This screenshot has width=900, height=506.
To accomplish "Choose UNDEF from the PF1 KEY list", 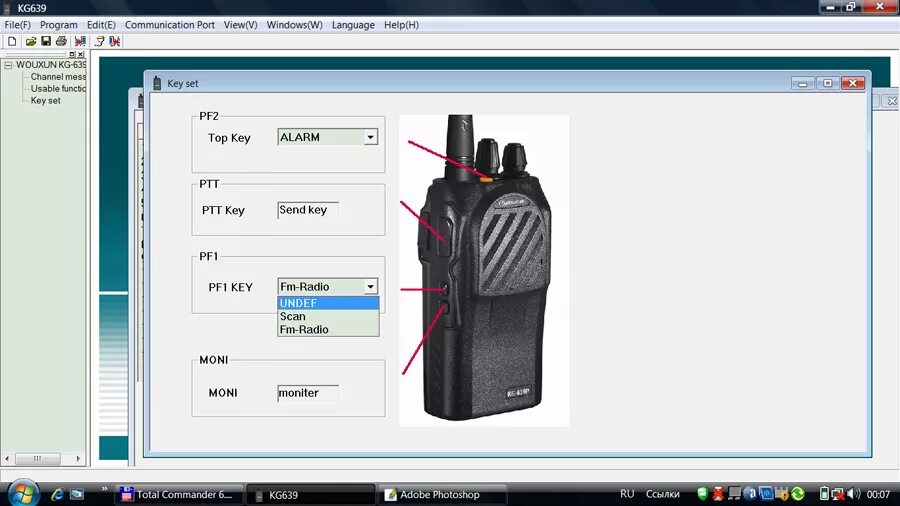I will tap(328, 303).
